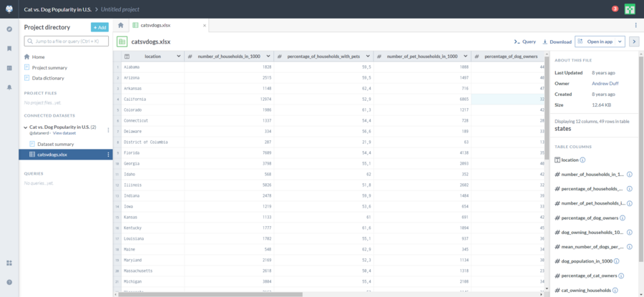Open number_of_pet_households_in_1000 column dropdown

click(465, 57)
